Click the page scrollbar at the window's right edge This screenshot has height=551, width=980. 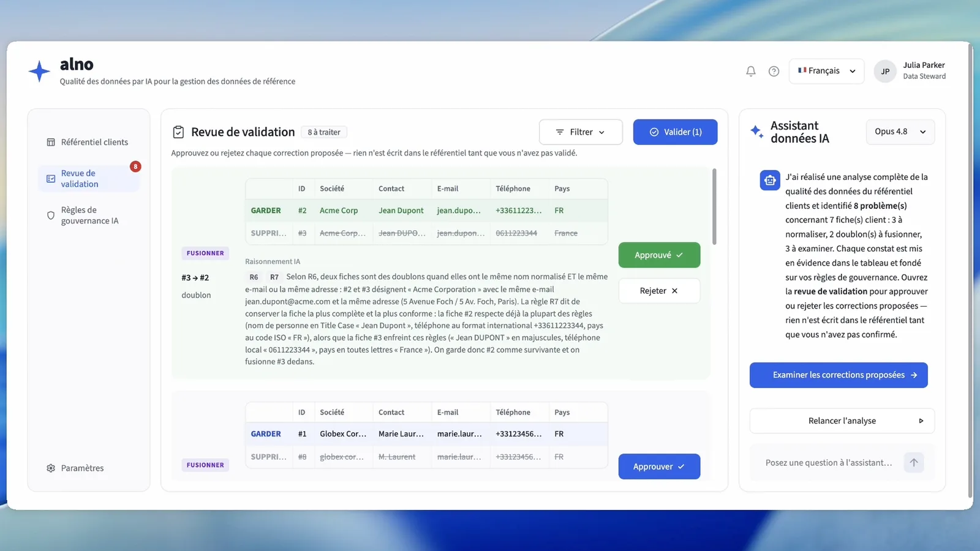pyautogui.click(x=970, y=269)
